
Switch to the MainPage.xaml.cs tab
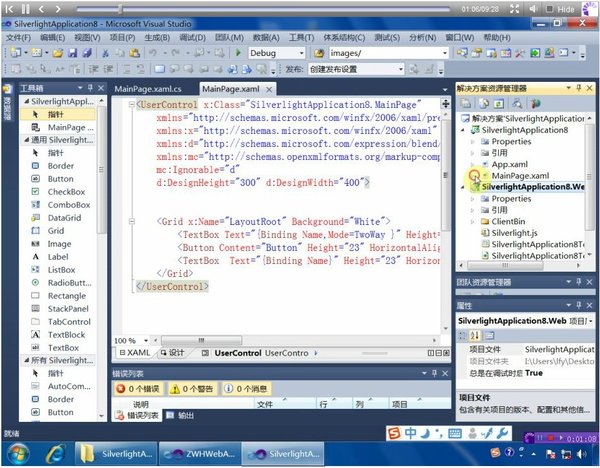pyautogui.click(x=155, y=89)
